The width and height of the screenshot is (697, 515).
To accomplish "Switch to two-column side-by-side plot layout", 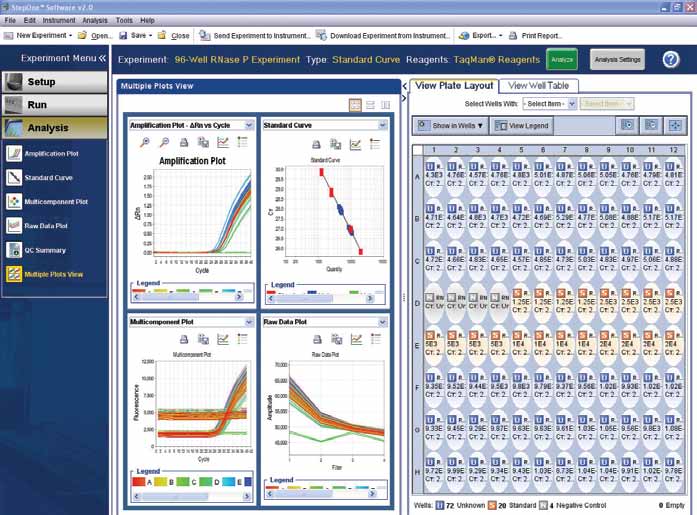I will point(384,104).
